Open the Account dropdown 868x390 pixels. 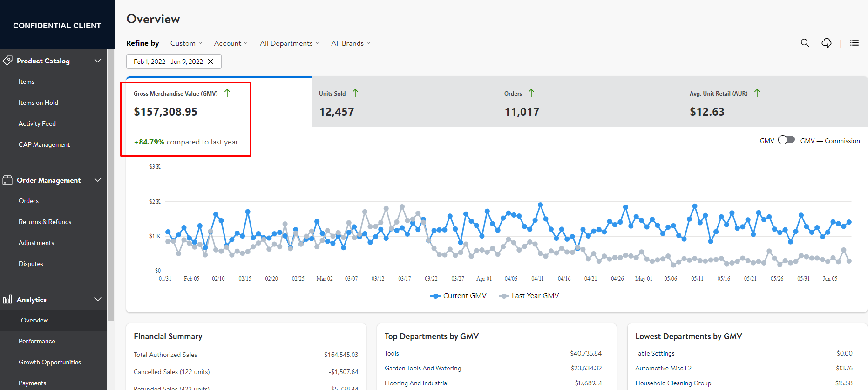(231, 43)
